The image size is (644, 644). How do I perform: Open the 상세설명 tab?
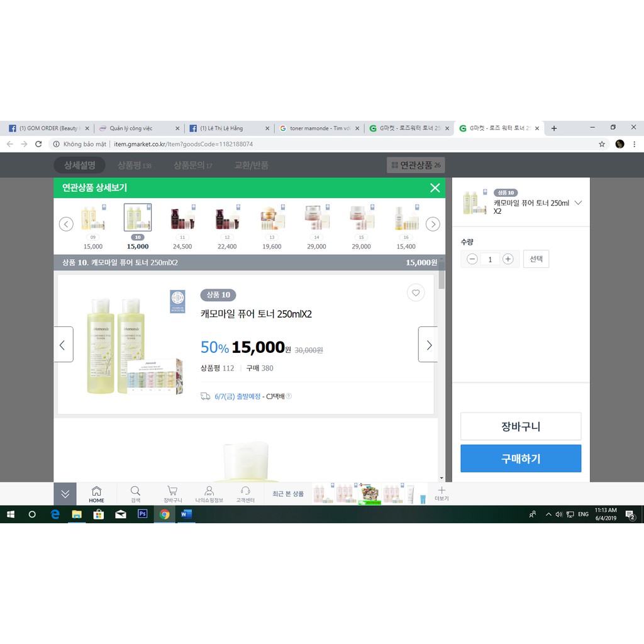click(x=80, y=165)
